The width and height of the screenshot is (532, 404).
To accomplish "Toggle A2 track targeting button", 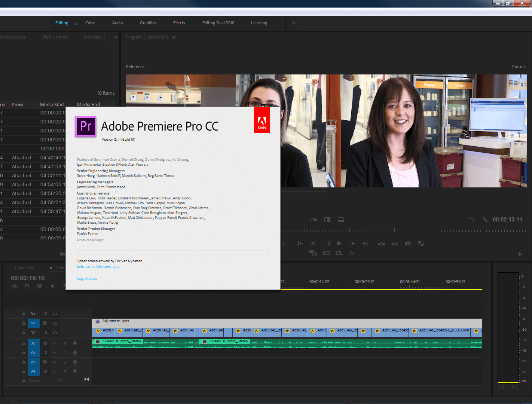I will 33,353.
